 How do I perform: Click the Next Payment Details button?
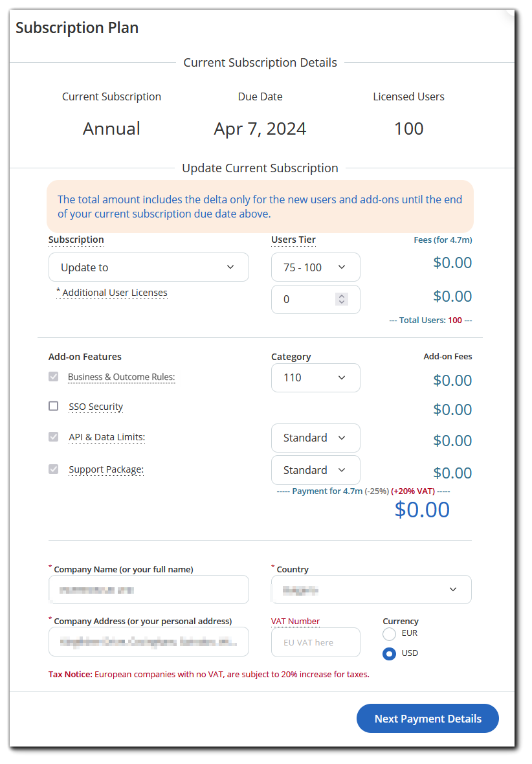tap(428, 719)
